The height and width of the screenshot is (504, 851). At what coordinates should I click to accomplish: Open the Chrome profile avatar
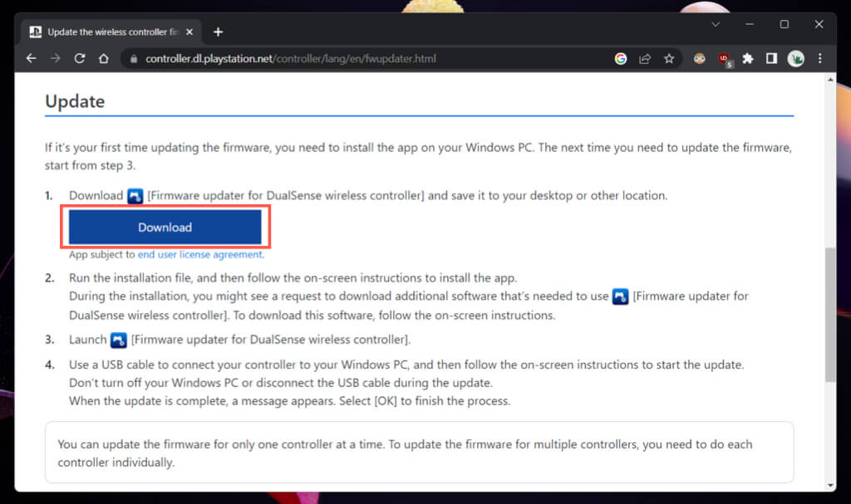pyautogui.click(x=795, y=59)
